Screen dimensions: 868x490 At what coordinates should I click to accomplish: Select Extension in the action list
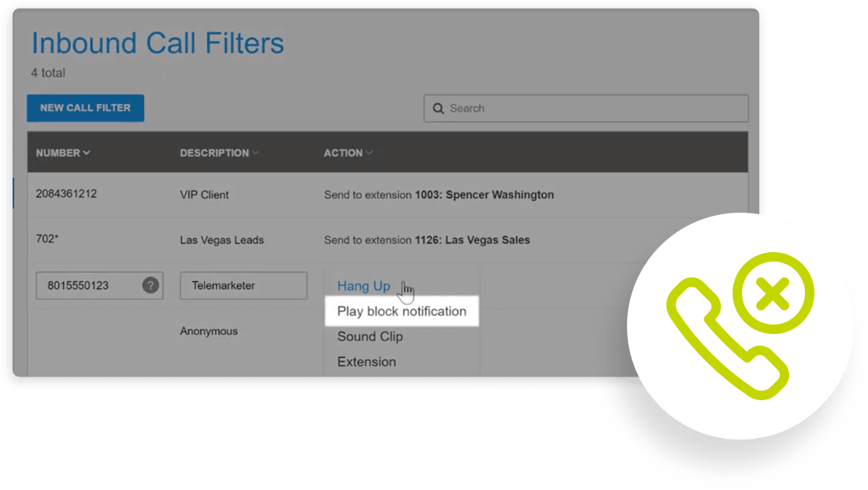(x=366, y=362)
